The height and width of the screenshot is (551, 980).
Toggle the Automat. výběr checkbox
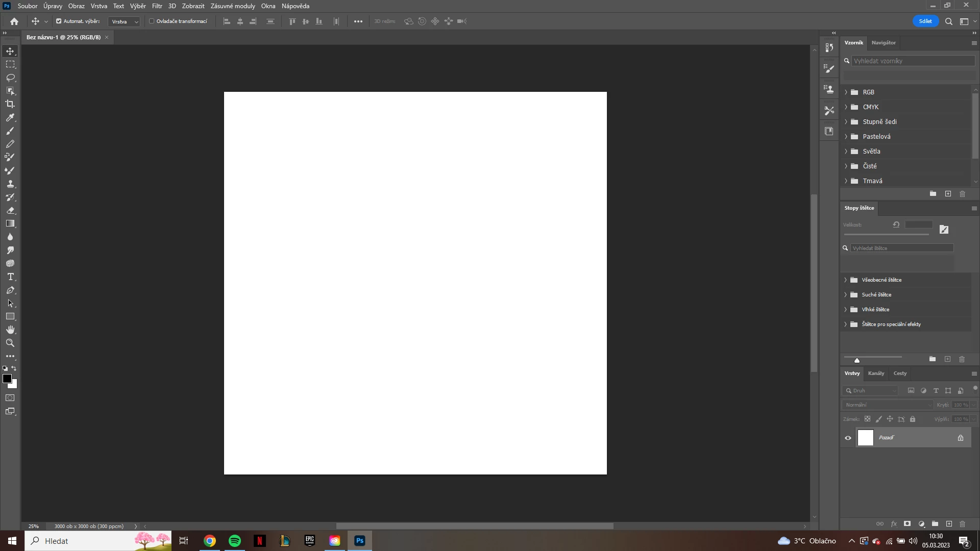click(x=59, y=21)
